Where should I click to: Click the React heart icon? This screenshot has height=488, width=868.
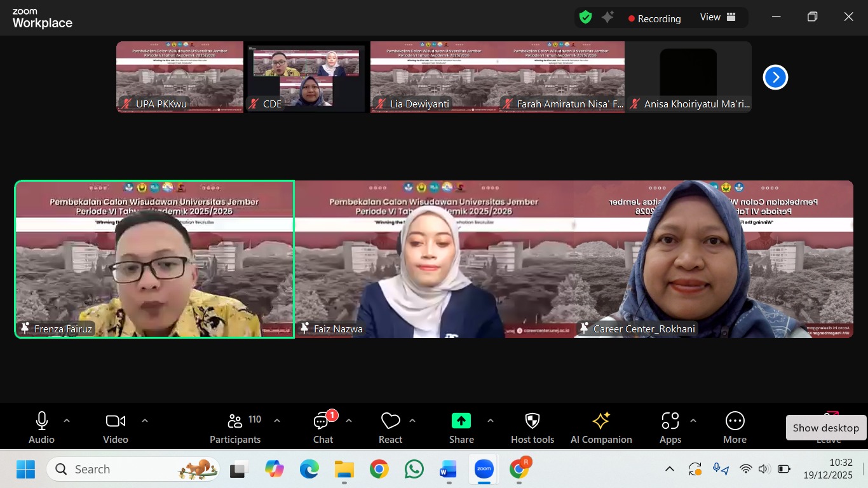tap(390, 428)
